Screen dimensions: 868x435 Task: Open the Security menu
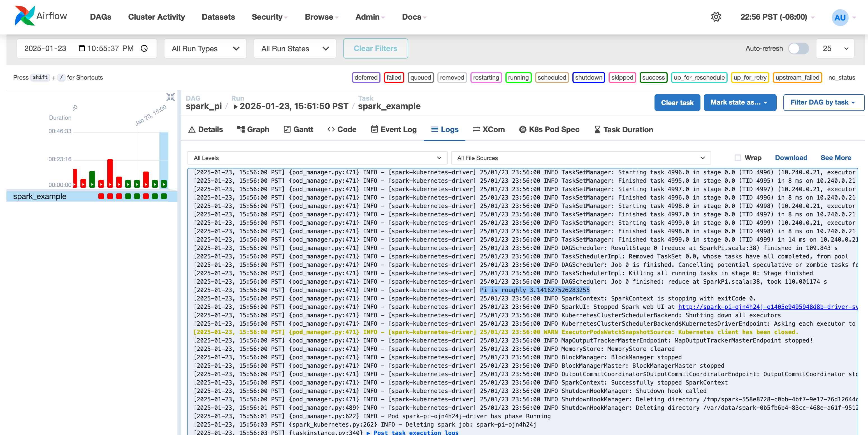click(270, 17)
